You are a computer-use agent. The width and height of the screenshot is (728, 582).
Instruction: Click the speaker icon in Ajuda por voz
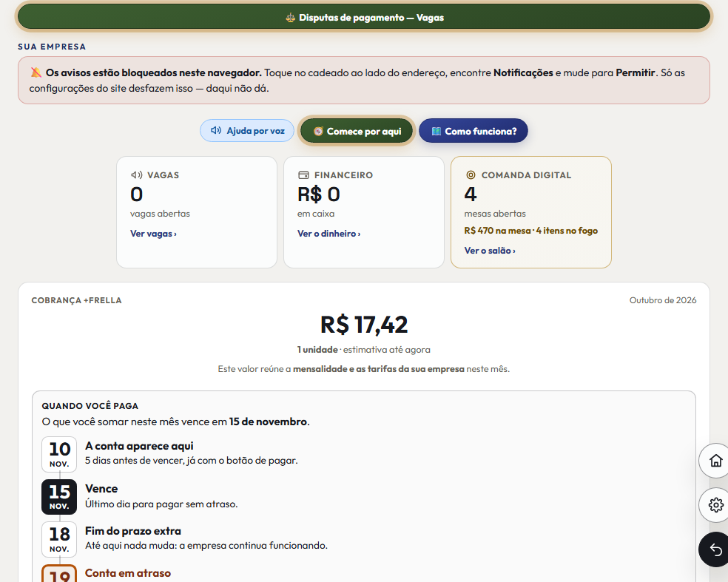tap(216, 130)
